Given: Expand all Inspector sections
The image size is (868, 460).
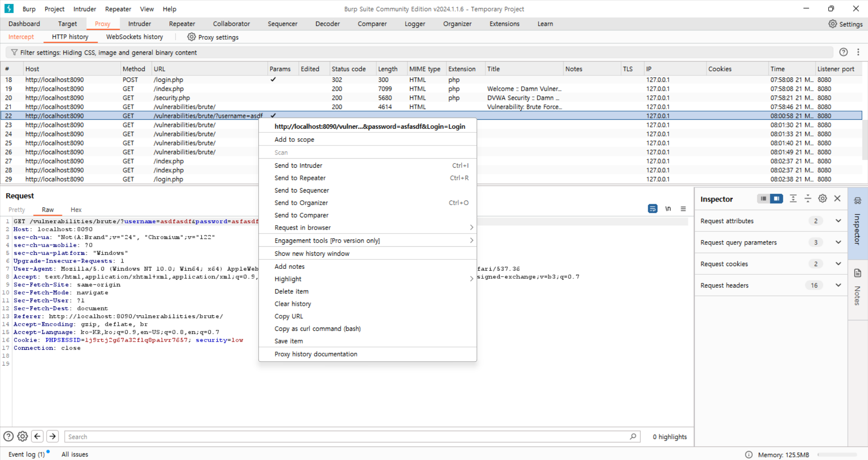Looking at the screenshot, I should coord(793,198).
